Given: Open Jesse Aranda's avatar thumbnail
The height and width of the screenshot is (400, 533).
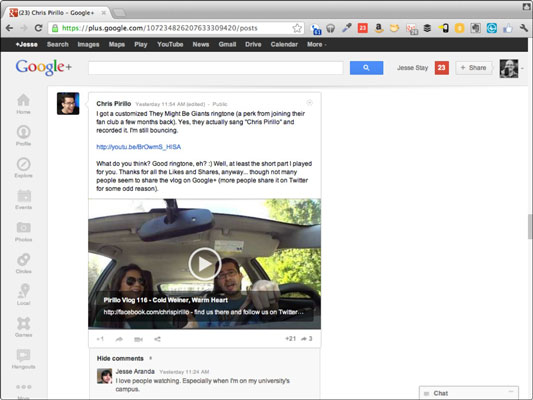Looking at the screenshot, I should click(104, 376).
